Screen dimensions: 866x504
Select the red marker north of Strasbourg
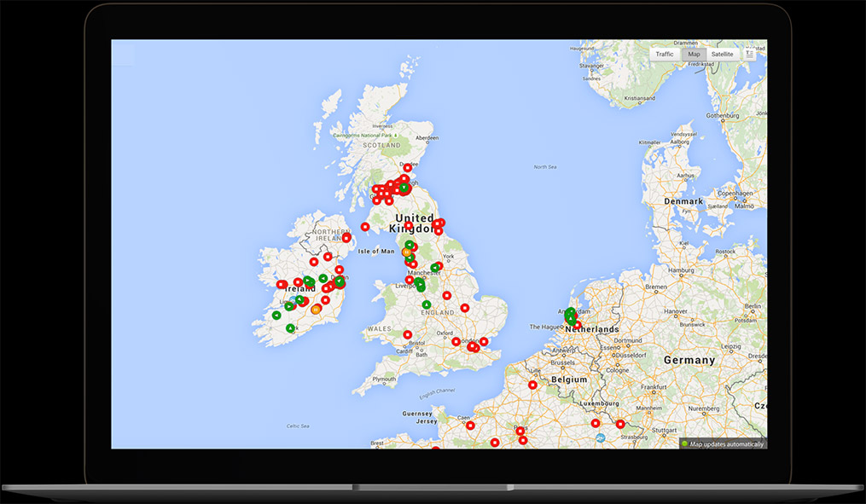620,424
